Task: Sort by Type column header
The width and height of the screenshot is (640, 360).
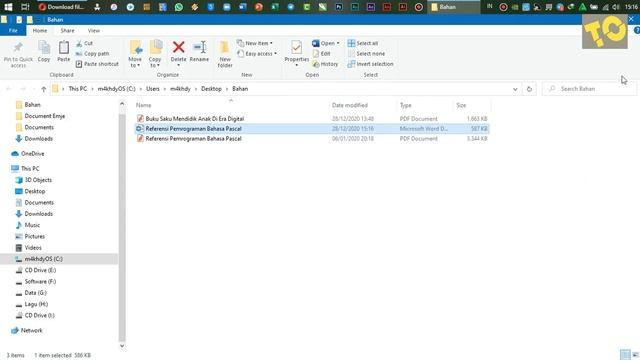Action: tap(406, 105)
